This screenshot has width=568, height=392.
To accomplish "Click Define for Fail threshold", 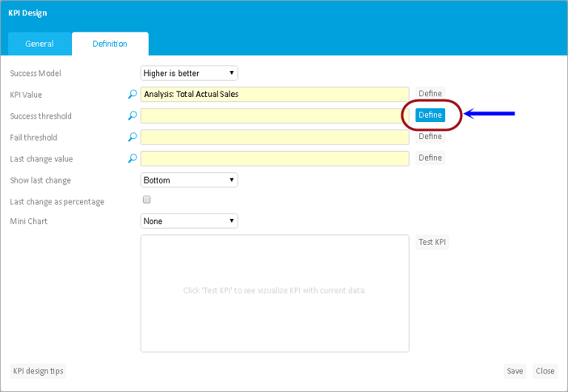I will click(x=430, y=136).
